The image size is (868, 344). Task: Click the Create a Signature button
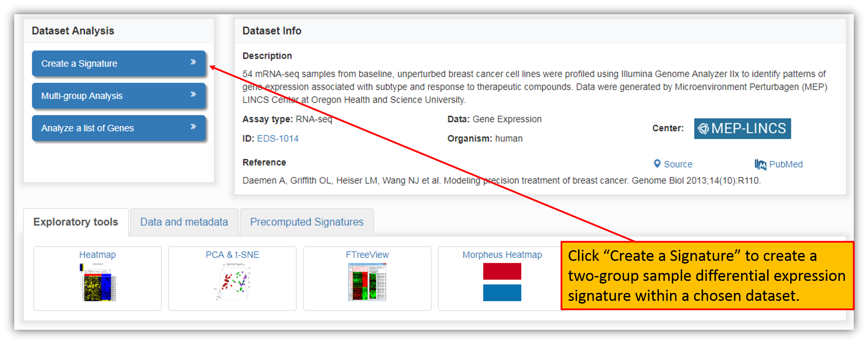(119, 64)
